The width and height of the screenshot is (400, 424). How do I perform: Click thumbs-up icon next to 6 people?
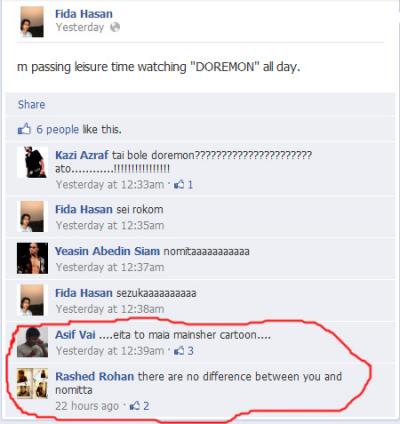point(24,129)
